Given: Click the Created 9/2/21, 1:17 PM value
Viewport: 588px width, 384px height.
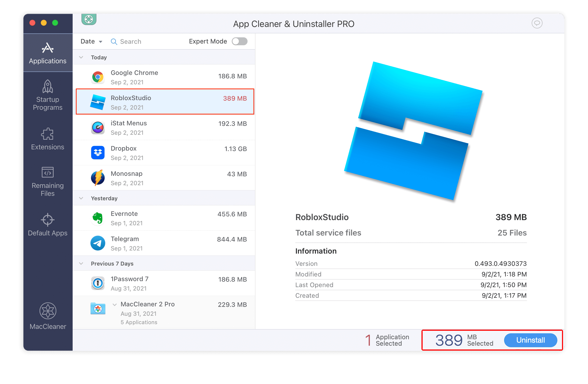Looking at the screenshot, I should (504, 295).
